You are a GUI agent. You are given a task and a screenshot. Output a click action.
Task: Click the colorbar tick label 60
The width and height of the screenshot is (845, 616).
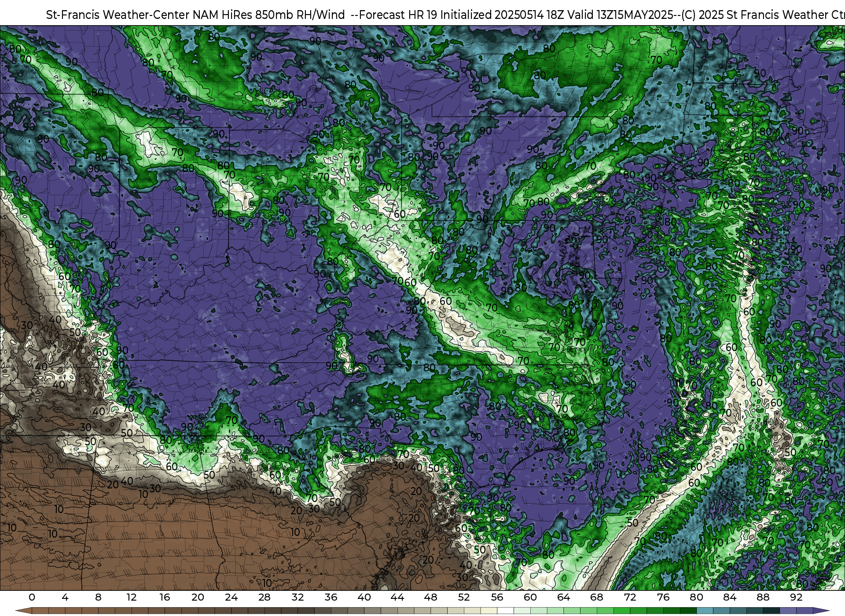point(530,597)
